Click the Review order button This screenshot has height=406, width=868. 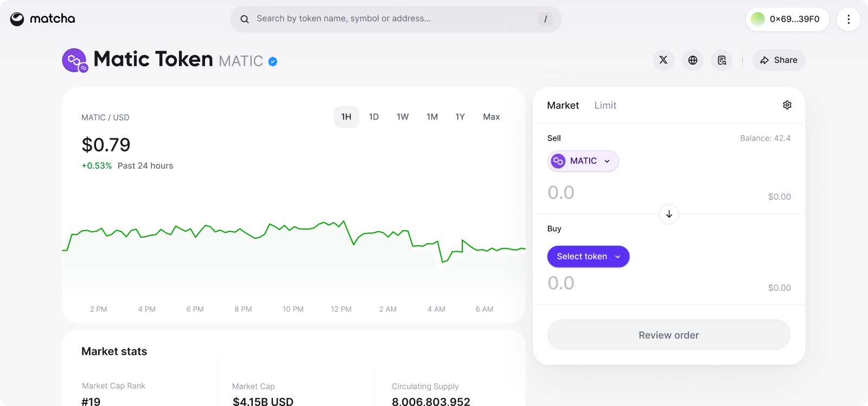(668, 335)
